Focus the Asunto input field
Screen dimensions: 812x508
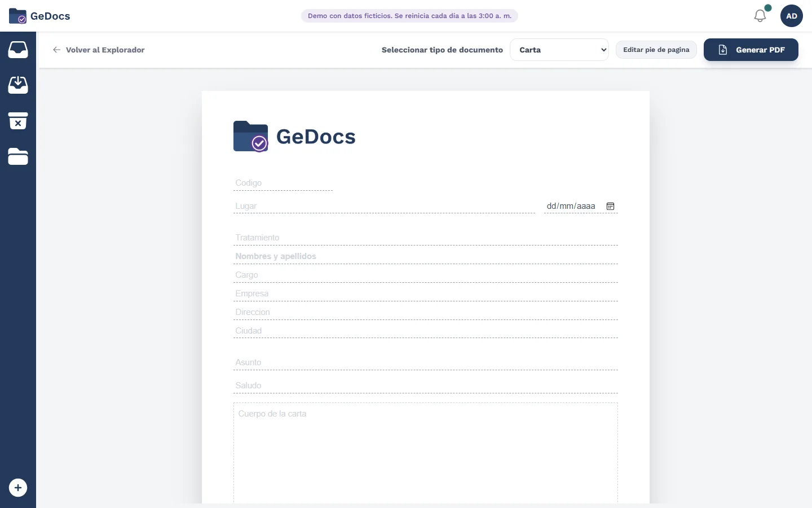click(x=426, y=362)
